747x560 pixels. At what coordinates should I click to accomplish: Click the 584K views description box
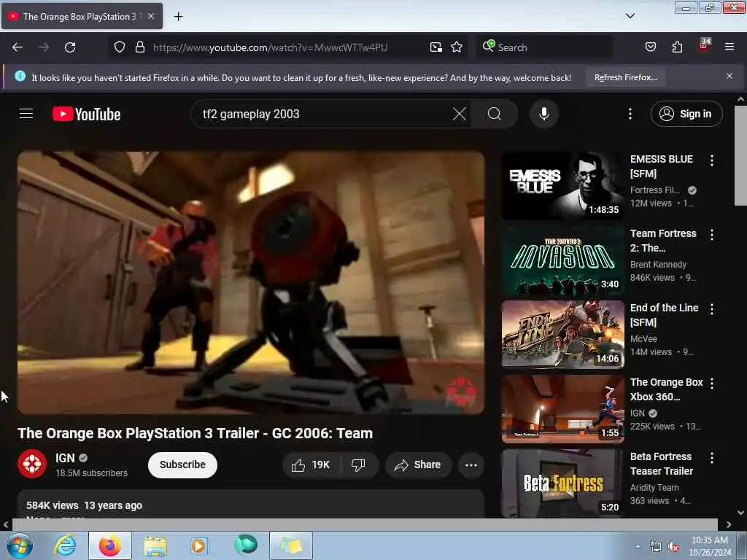[251, 505]
